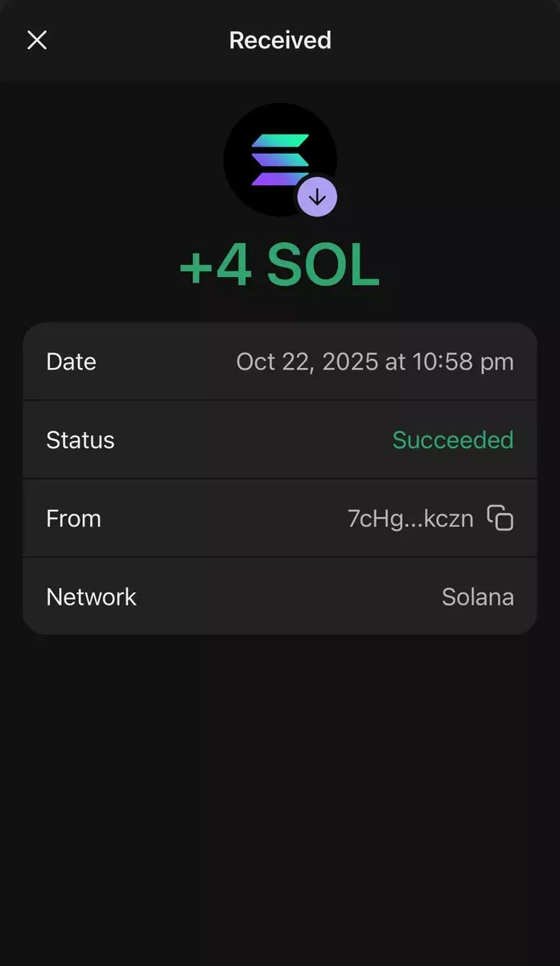Open the 7cHg...kczn sender address
Screen dimensions: 560x966
point(410,518)
